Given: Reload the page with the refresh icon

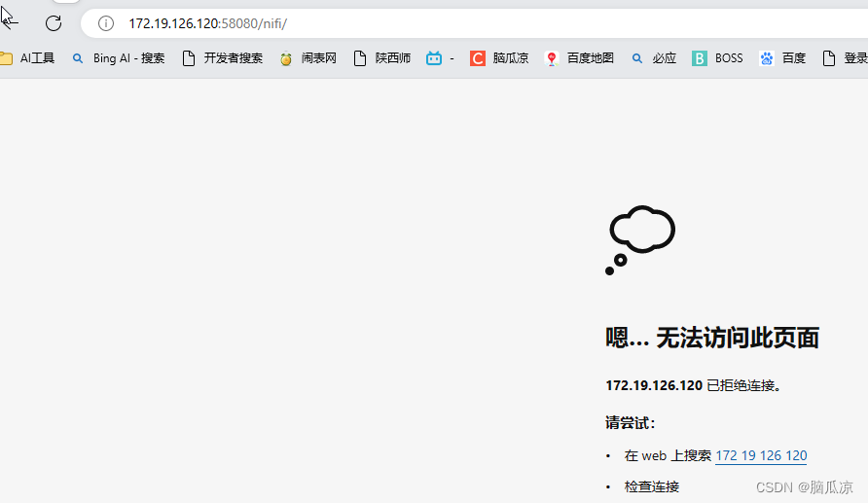Looking at the screenshot, I should (x=54, y=23).
